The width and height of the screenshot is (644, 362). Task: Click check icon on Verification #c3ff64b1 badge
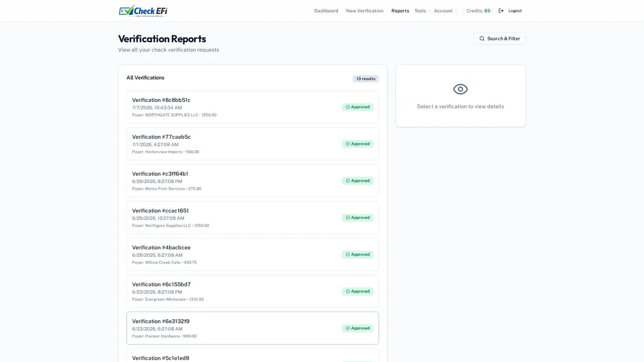[x=348, y=181]
